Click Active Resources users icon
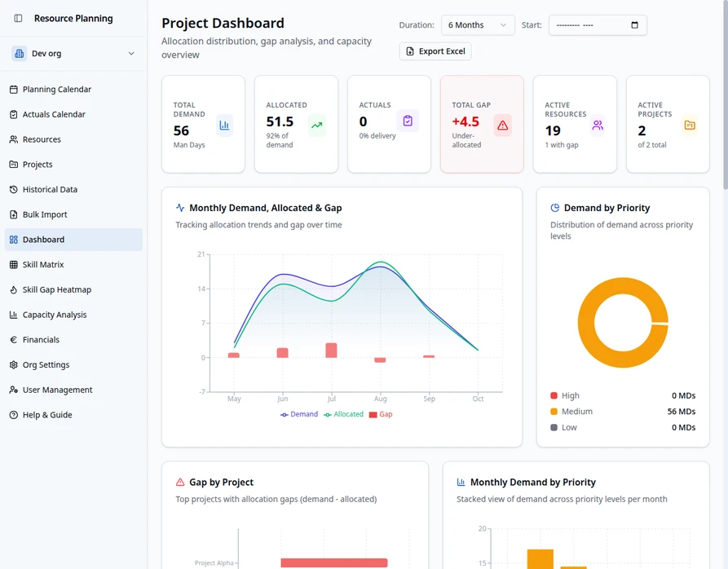728x569 pixels. (x=598, y=125)
